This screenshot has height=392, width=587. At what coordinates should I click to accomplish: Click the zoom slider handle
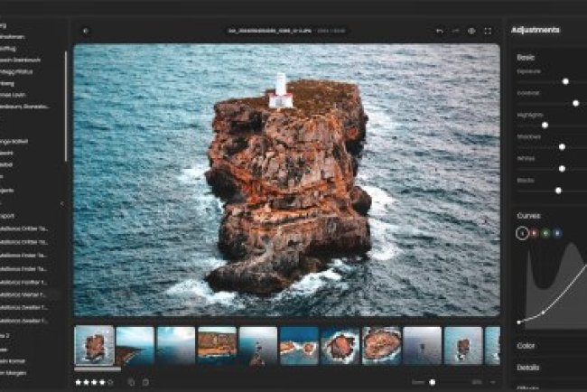pyautogui.click(x=433, y=382)
